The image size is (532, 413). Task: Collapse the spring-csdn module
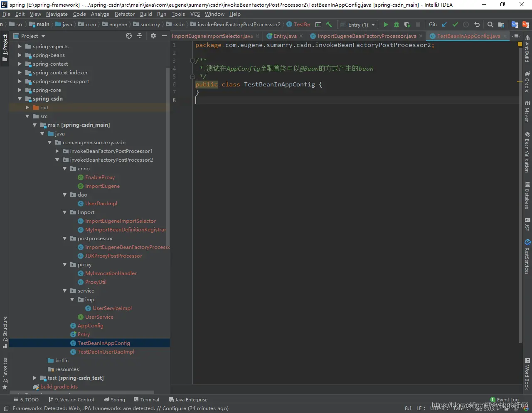click(20, 98)
